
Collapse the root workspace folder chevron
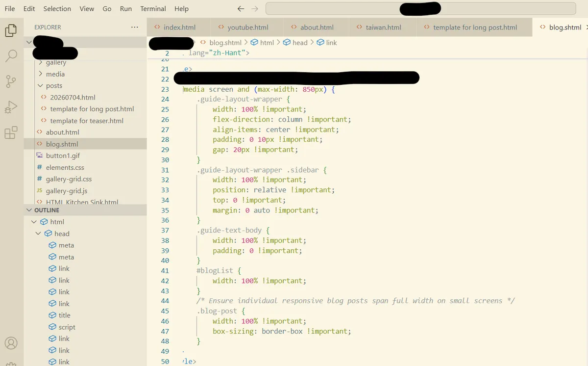[28, 42]
